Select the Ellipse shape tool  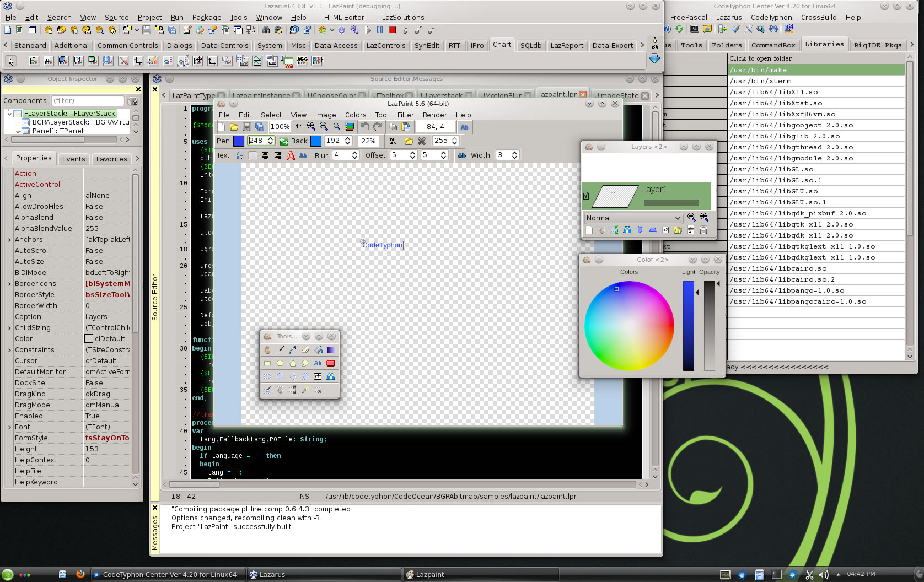click(280, 363)
